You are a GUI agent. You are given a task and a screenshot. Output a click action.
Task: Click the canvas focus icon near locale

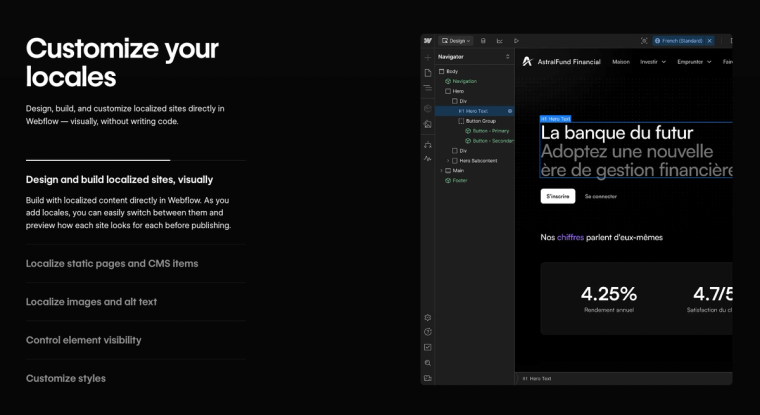coord(644,41)
